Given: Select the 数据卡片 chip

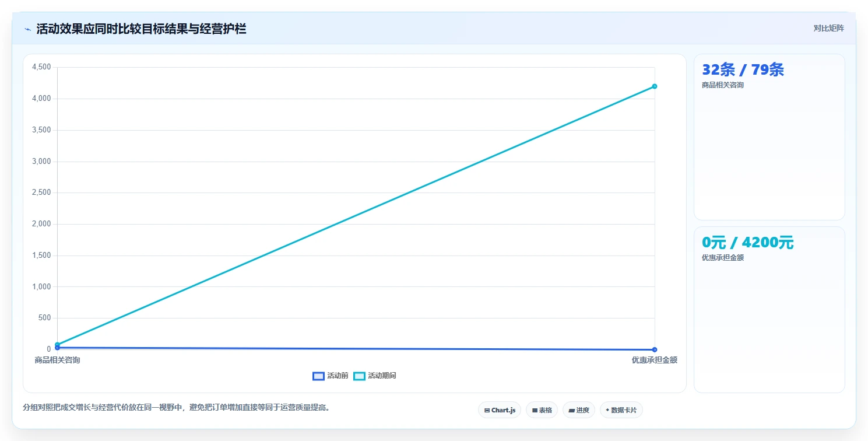Looking at the screenshot, I should point(621,410).
